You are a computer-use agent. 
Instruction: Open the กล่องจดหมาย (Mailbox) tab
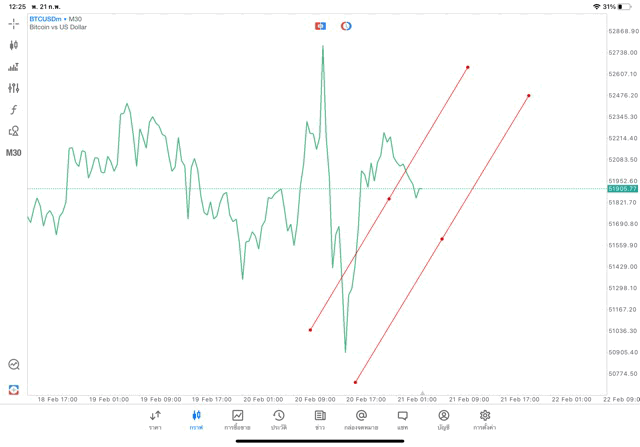(361, 419)
